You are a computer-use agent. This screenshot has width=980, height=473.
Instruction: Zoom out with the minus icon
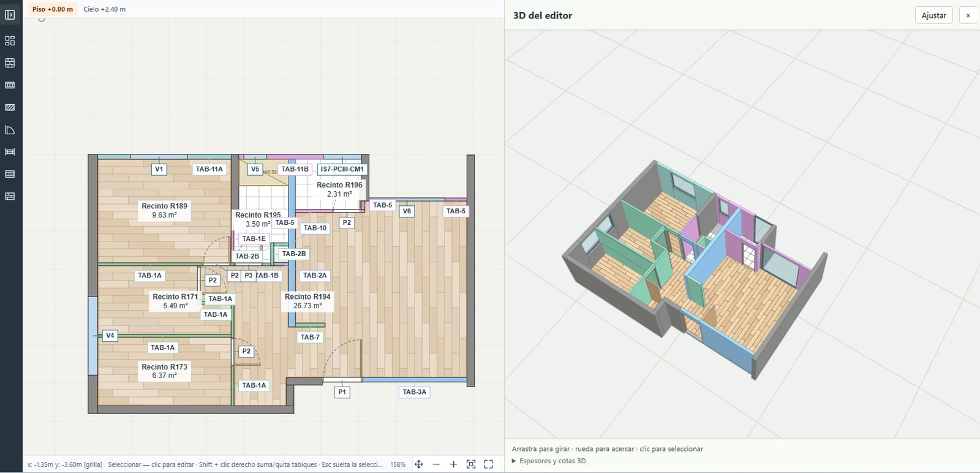[436, 464]
